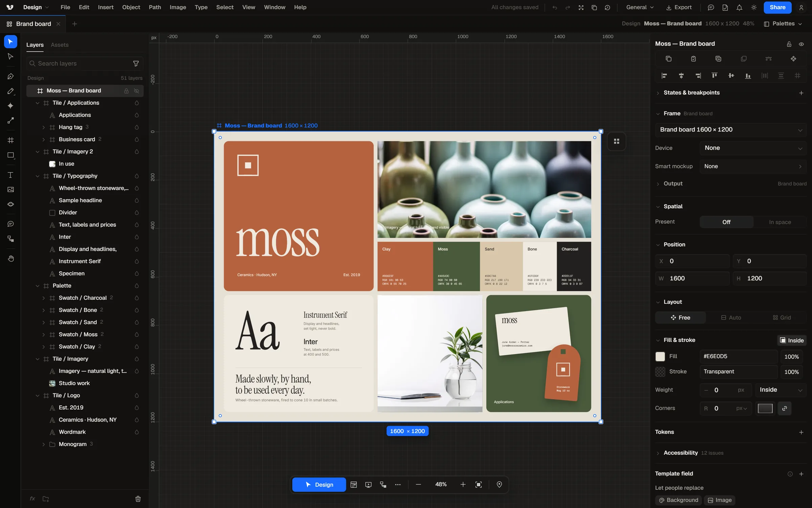Screen dimensions: 812x508
Task: Click the link corners icon
Action: 784,408
